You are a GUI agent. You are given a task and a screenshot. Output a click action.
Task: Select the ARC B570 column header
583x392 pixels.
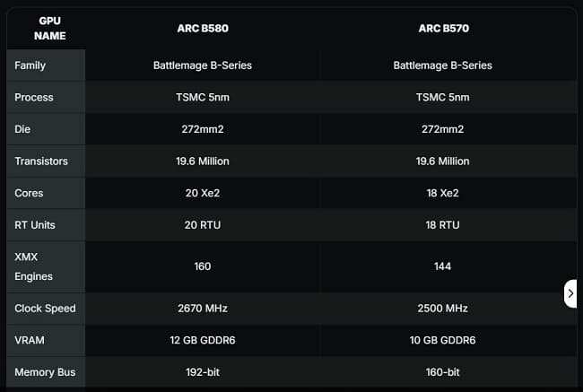(442, 29)
